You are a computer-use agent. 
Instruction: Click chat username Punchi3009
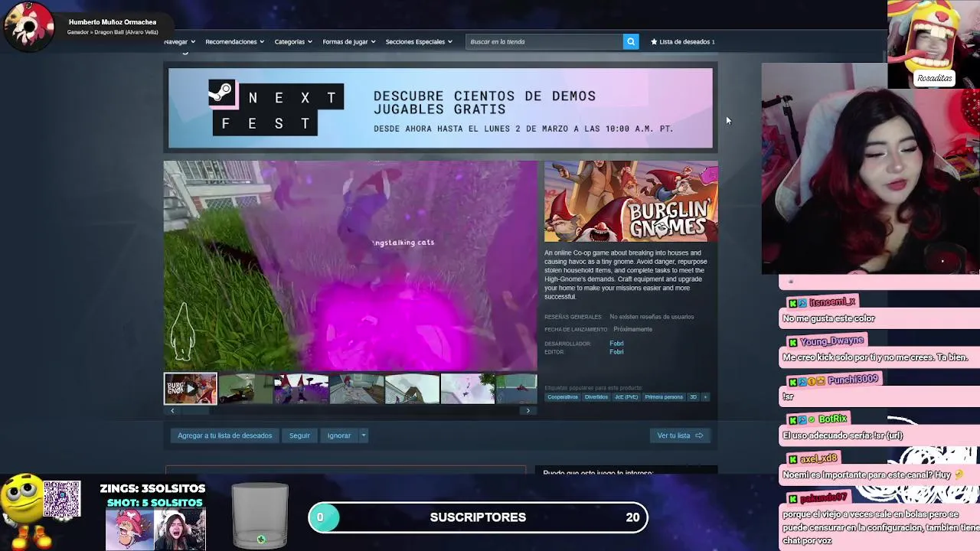pyautogui.click(x=853, y=380)
